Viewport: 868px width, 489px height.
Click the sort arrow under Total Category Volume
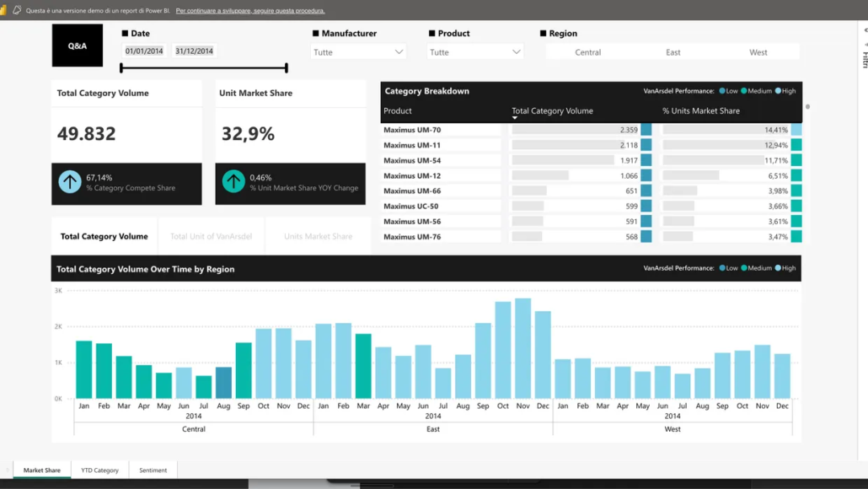click(515, 118)
